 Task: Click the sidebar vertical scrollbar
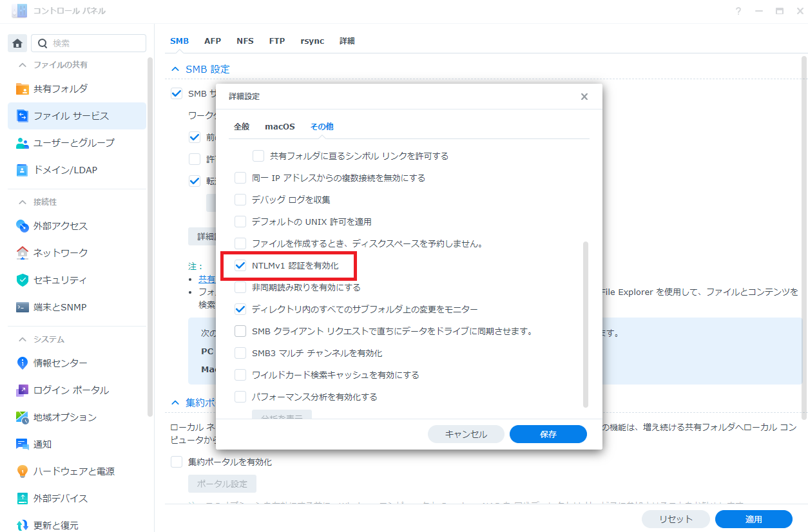150,237
